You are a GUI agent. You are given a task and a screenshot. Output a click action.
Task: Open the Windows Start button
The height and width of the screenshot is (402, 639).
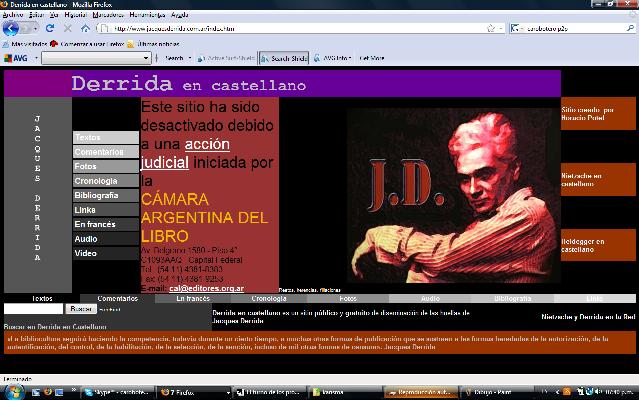[13, 392]
